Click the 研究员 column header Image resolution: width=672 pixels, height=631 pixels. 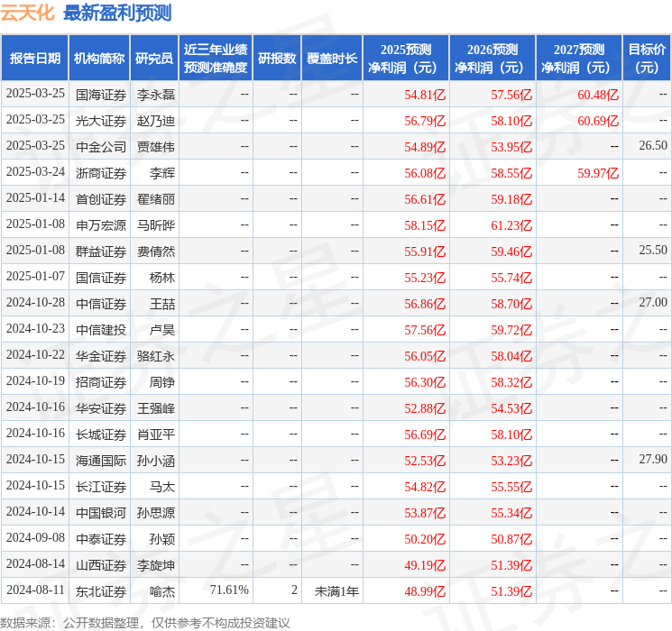point(154,59)
